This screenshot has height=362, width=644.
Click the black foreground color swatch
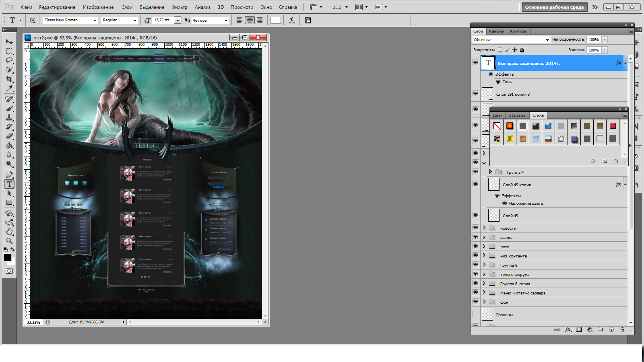pyautogui.click(x=7, y=257)
